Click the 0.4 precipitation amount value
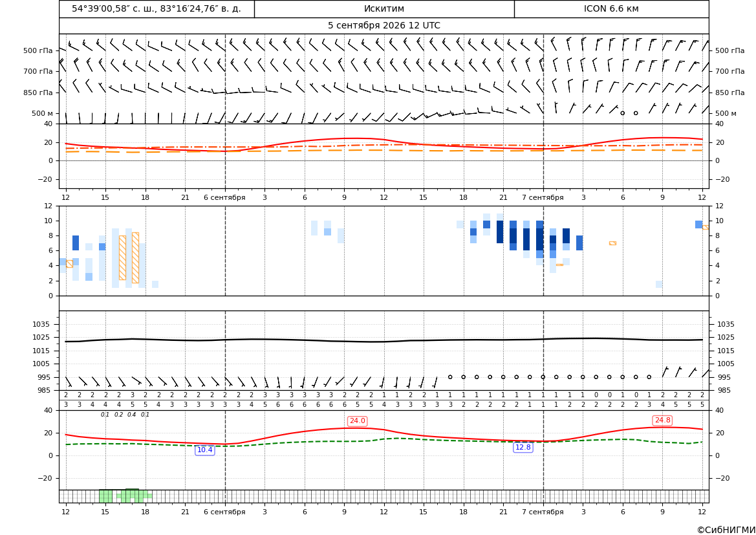756x535 pixels. 132,415
